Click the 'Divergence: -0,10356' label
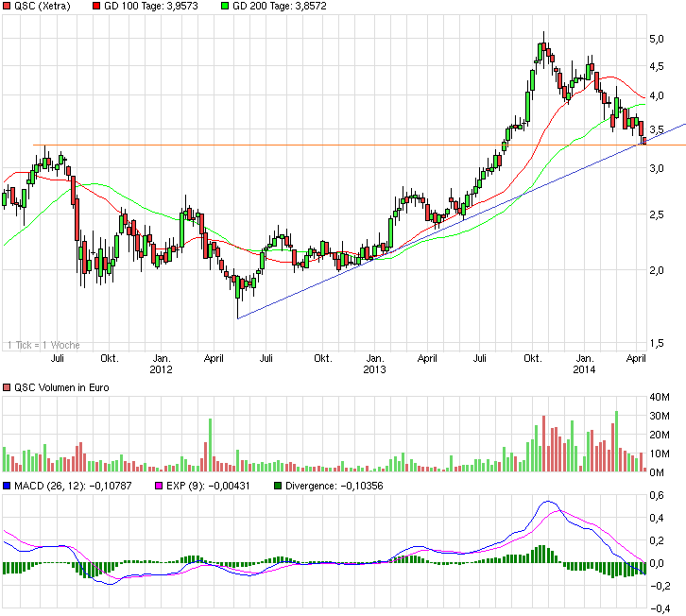Viewport: 686px width, 616px height. click(334, 486)
